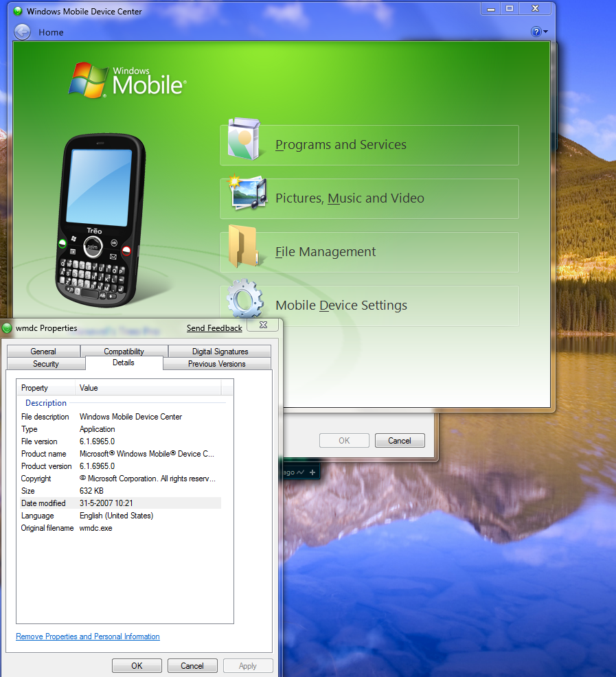Switch to the Compatibility tab
Viewport: 616px width, 677px height.
[124, 351]
